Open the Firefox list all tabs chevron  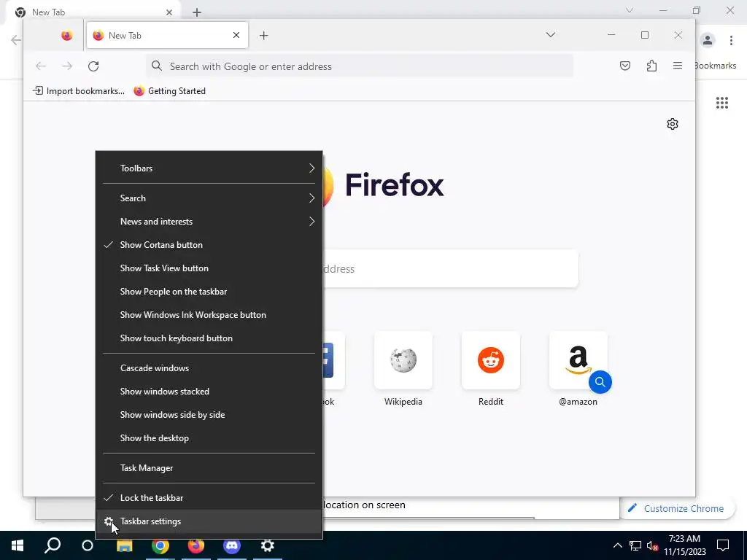[551, 35]
